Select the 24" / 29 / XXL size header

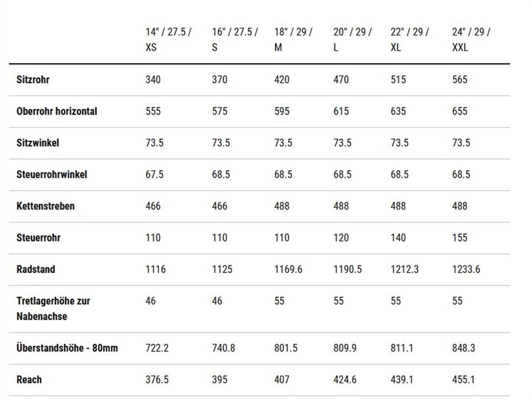coord(471,40)
